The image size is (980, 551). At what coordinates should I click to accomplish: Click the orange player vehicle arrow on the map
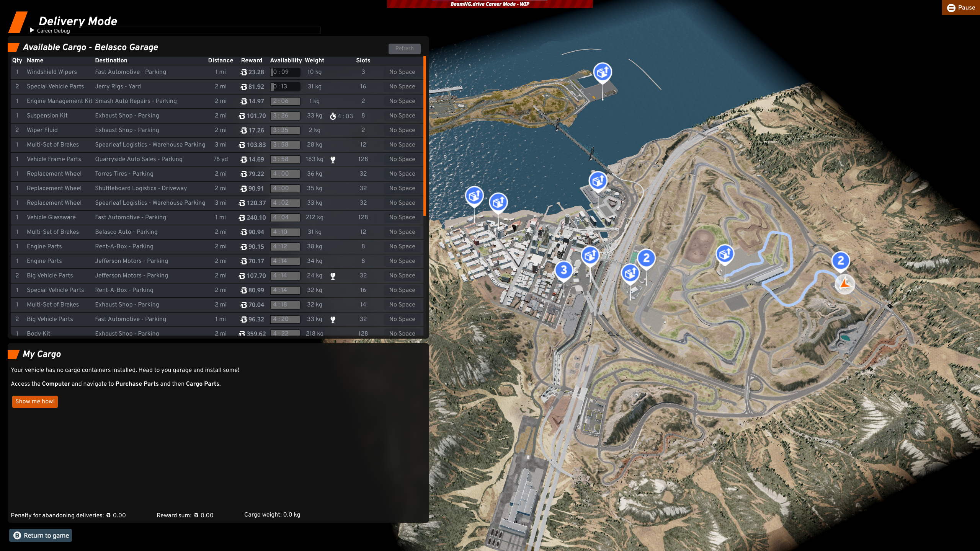coord(844,284)
